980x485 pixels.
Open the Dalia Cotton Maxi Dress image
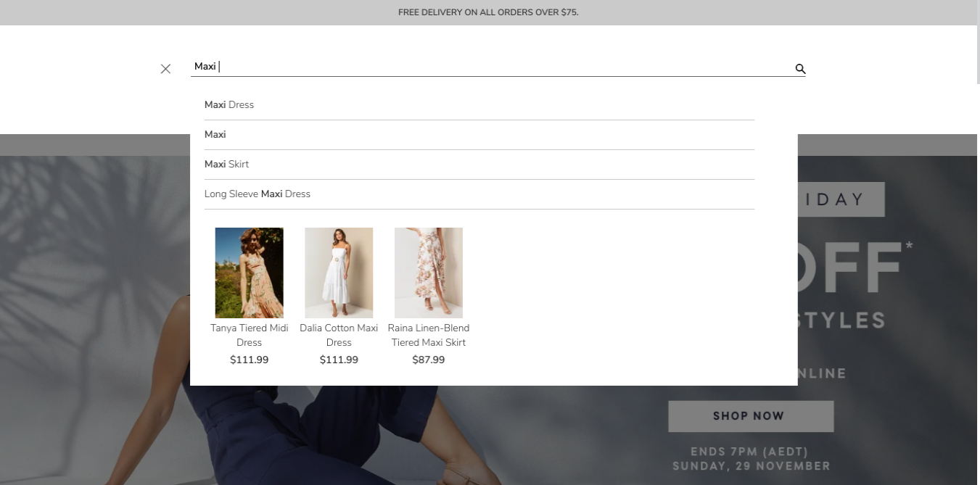pos(339,273)
